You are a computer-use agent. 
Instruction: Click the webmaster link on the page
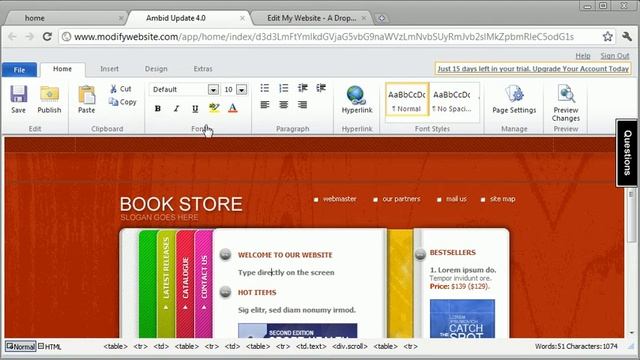[x=340, y=199]
